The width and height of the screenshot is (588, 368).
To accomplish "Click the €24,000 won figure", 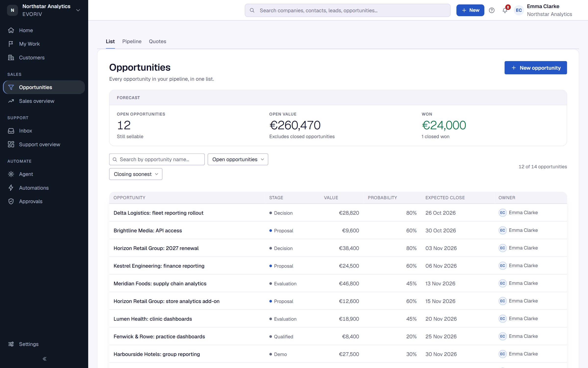I will (x=444, y=125).
